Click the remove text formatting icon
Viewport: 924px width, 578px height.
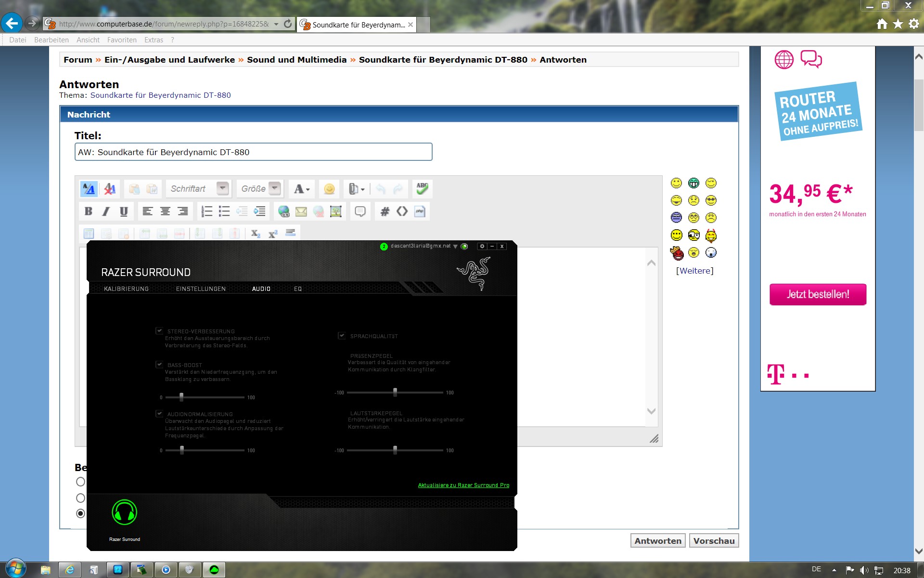click(x=110, y=189)
